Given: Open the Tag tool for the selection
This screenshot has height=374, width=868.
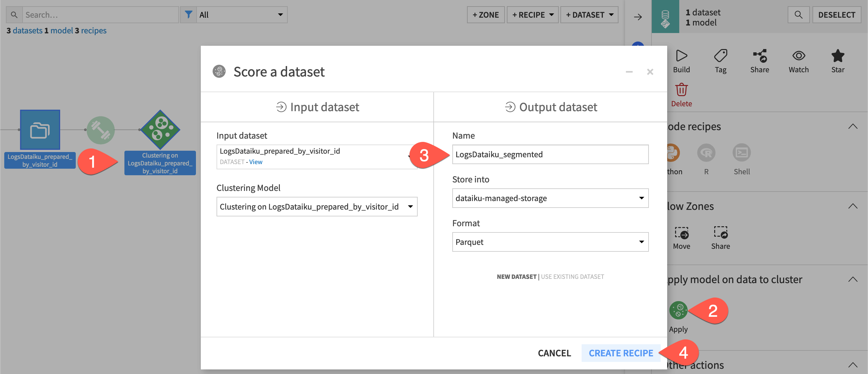Looking at the screenshot, I should click(721, 61).
